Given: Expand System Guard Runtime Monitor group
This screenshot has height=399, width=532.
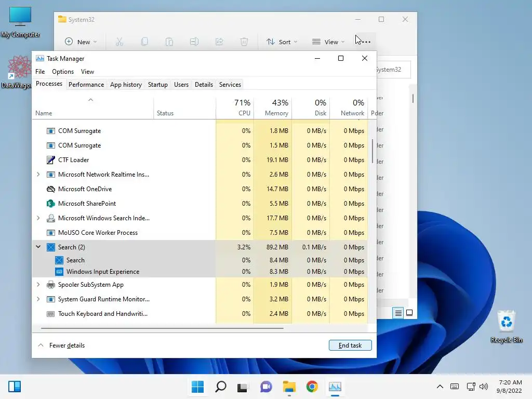Looking at the screenshot, I should coord(38,299).
